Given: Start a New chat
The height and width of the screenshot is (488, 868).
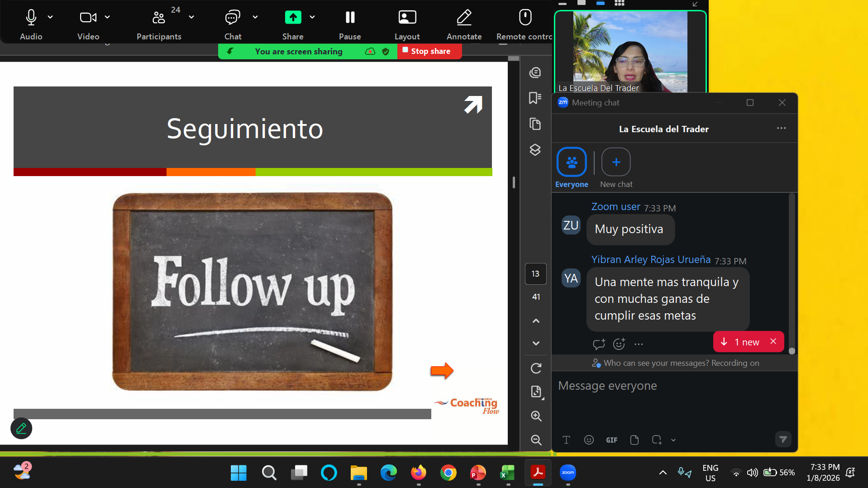Looking at the screenshot, I should (x=616, y=162).
